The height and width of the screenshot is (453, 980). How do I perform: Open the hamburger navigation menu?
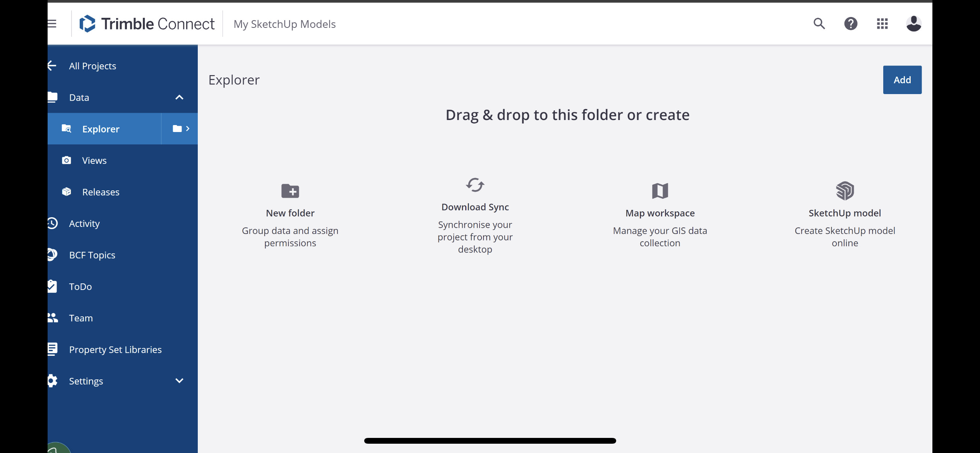coord(52,24)
